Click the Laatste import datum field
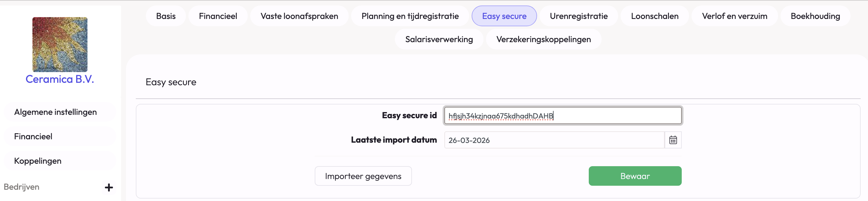868x201 pixels. tap(554, 140)
